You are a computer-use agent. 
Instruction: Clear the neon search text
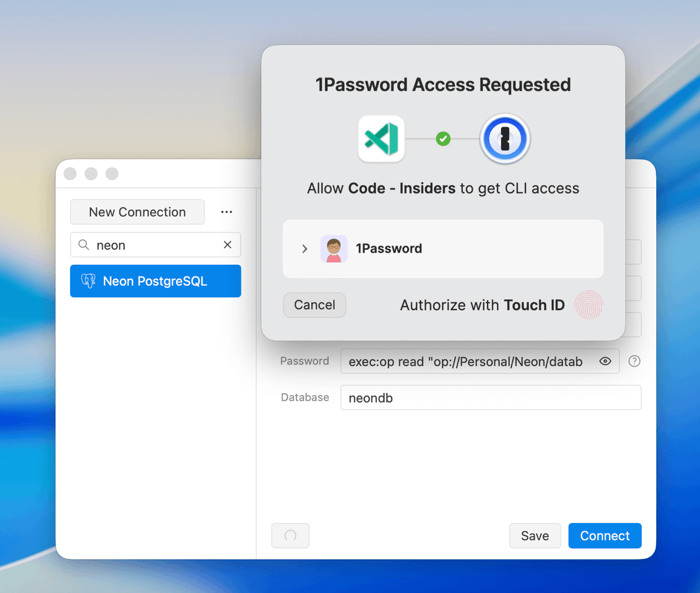(228, 245)
